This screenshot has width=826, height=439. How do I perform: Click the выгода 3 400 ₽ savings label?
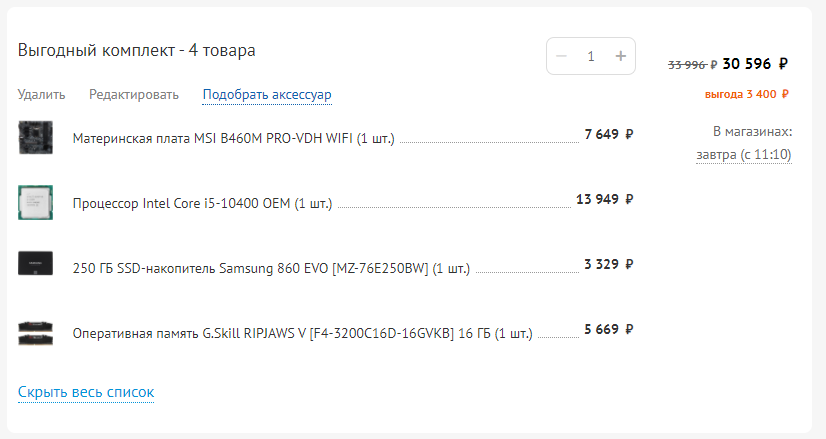click(x=746, y=94)
